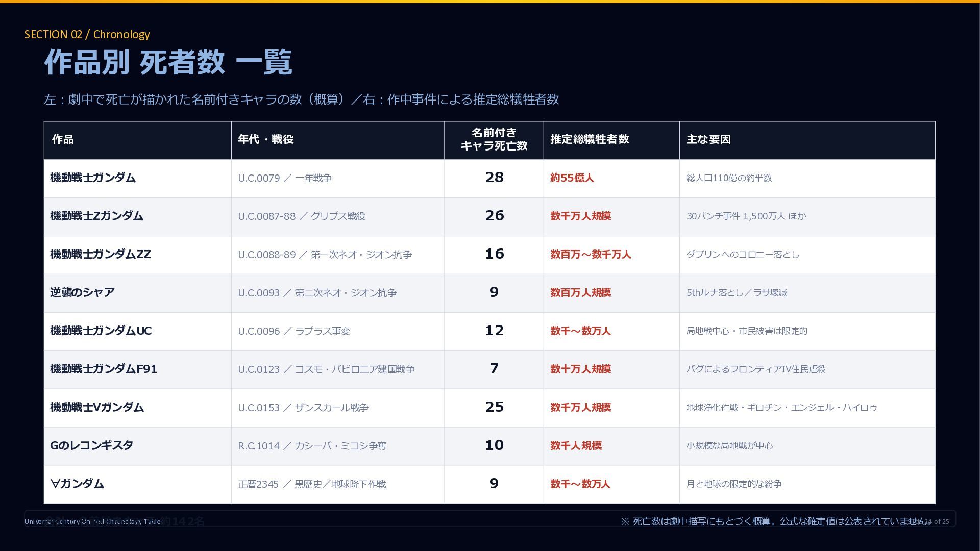The image size is (980, 551).
Task: Click the "SECTION 02 / Chronology" label
Action: coord(87,34)
